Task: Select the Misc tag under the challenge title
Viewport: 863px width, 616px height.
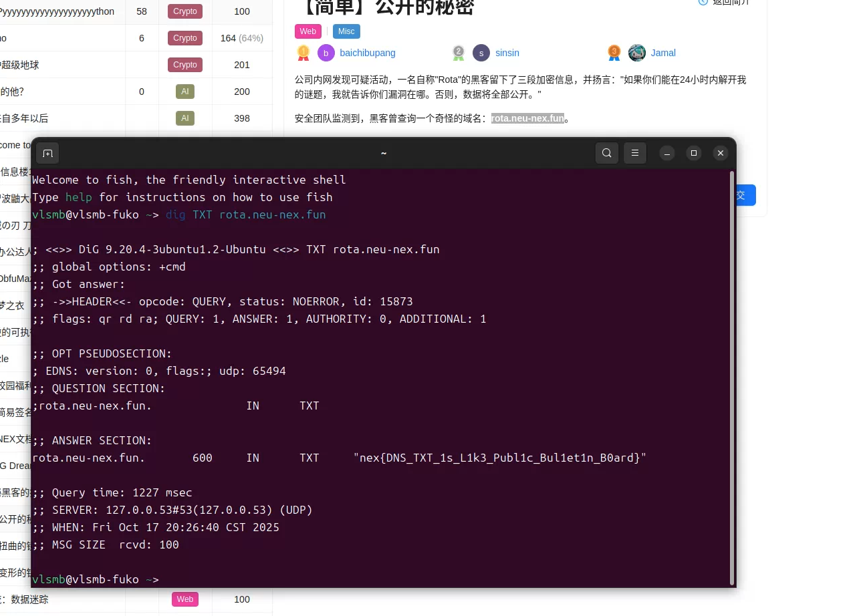Action: 346,31
